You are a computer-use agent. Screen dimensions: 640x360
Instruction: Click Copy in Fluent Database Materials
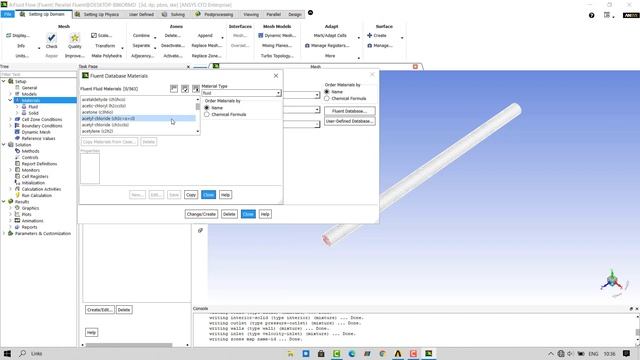coord(191,195)
